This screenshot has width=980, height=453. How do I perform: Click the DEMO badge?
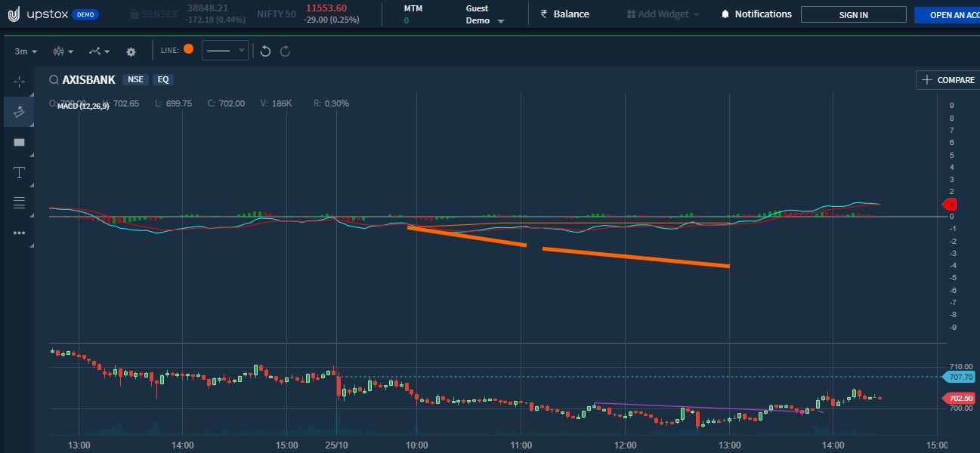point(85,14)
